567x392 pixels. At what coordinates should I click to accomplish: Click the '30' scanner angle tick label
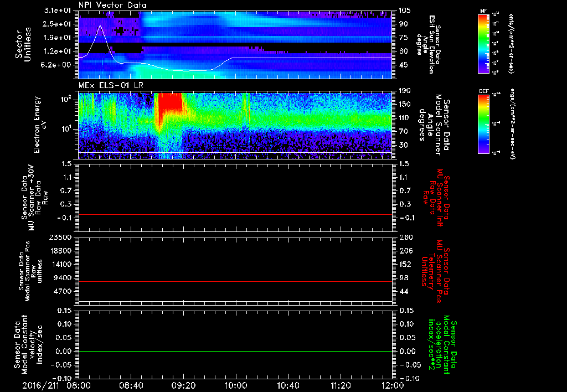[x=404, y=145]
